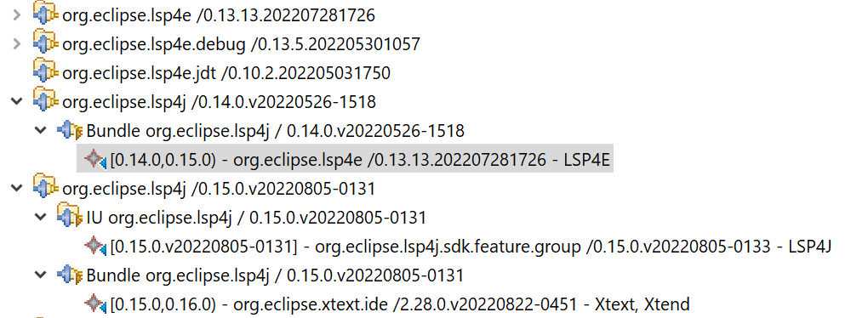Click the IU org.eclipse.lsp4j folder icon
Image resolution: width=868 pixels, height=318 pixels.
click(x=70, y=216)
